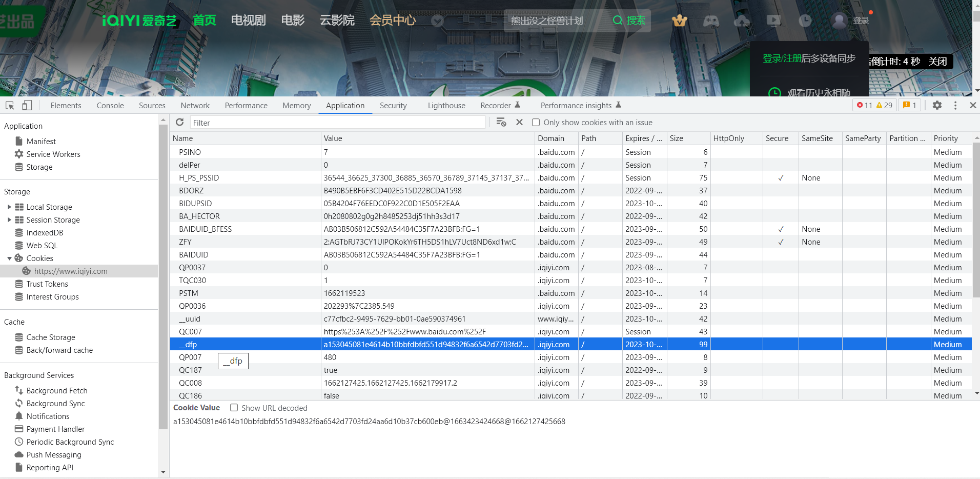The width and height of the screenshot is (980, 479).
Task: Delete selected cookie with X icon
Action: (x=519, y=122)
